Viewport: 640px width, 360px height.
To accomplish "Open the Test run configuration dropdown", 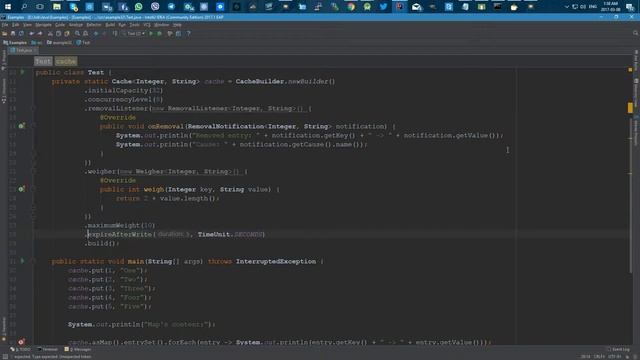I will (133, 33).
